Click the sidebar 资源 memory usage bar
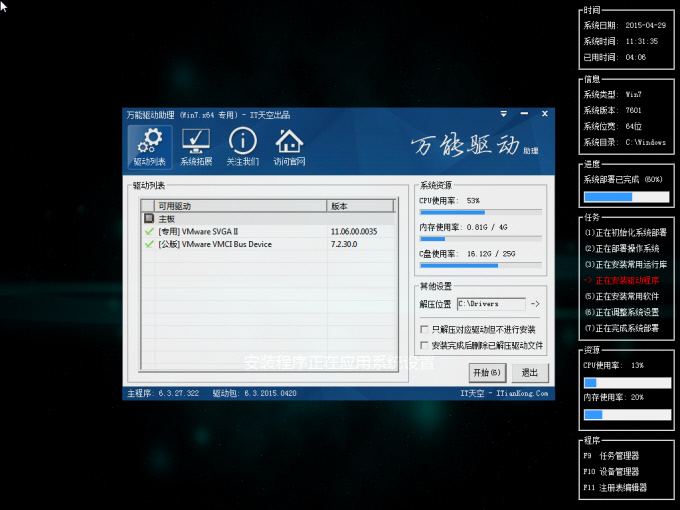680x510 pixels. (x=627, y=415)
